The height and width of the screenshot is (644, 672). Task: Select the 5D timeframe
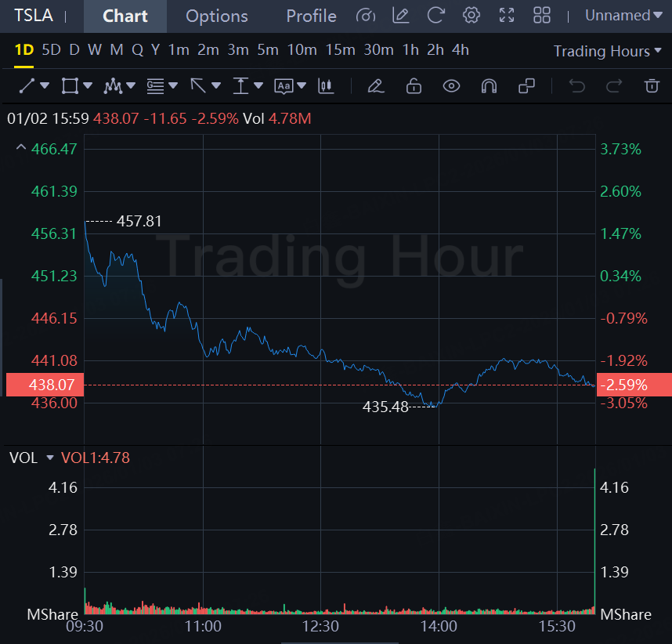click(x=51, y=50)
